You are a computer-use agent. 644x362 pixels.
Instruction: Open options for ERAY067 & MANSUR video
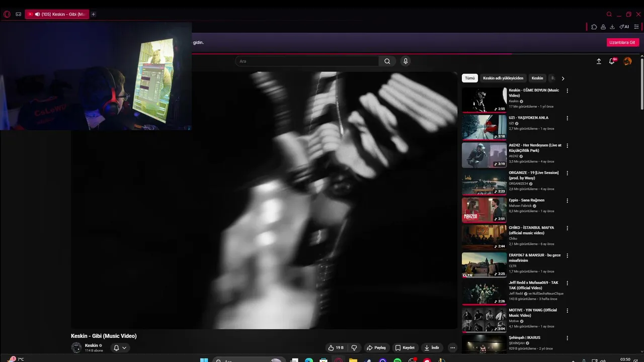[568, 255]
